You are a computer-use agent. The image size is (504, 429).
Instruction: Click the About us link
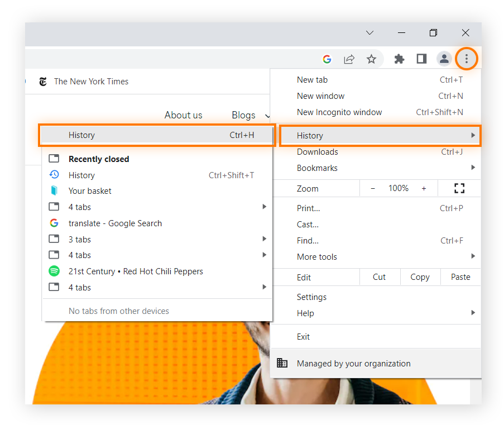coord(183,115)
